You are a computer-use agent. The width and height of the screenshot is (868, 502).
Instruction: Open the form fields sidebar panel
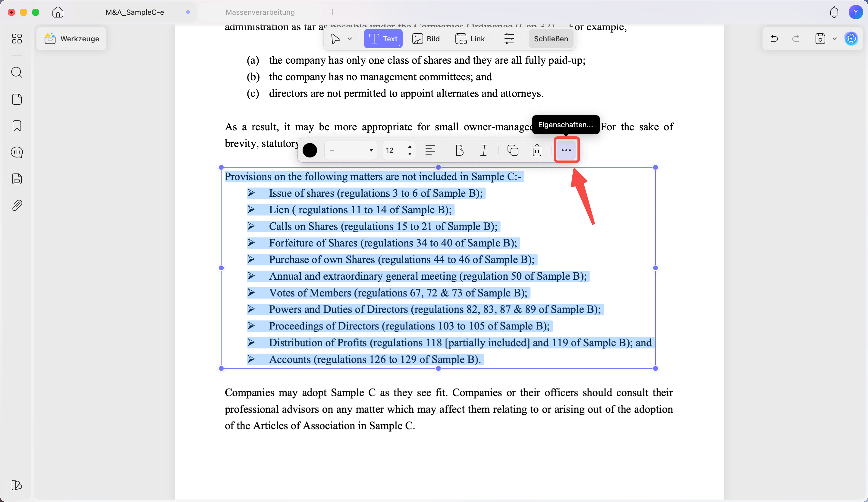(x=17, y=179)
